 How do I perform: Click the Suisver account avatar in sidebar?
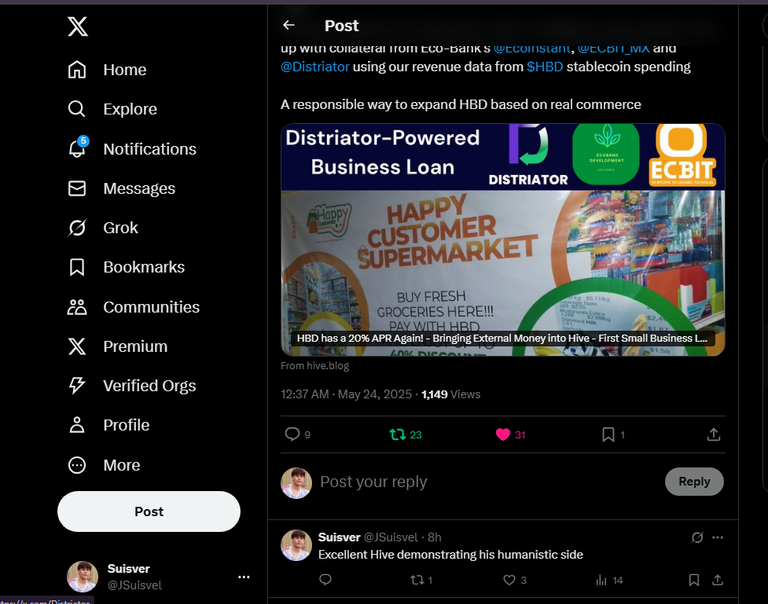pos(82,577)
